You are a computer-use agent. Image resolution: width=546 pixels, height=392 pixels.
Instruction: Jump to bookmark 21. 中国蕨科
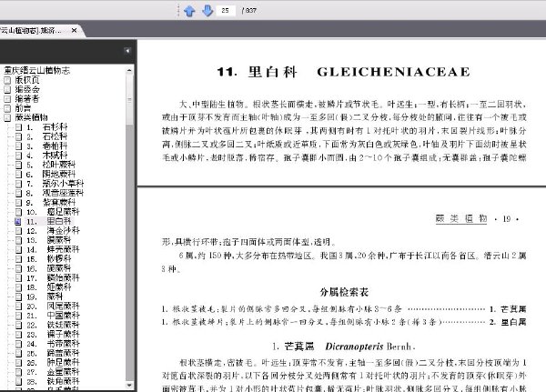(53, 316)
